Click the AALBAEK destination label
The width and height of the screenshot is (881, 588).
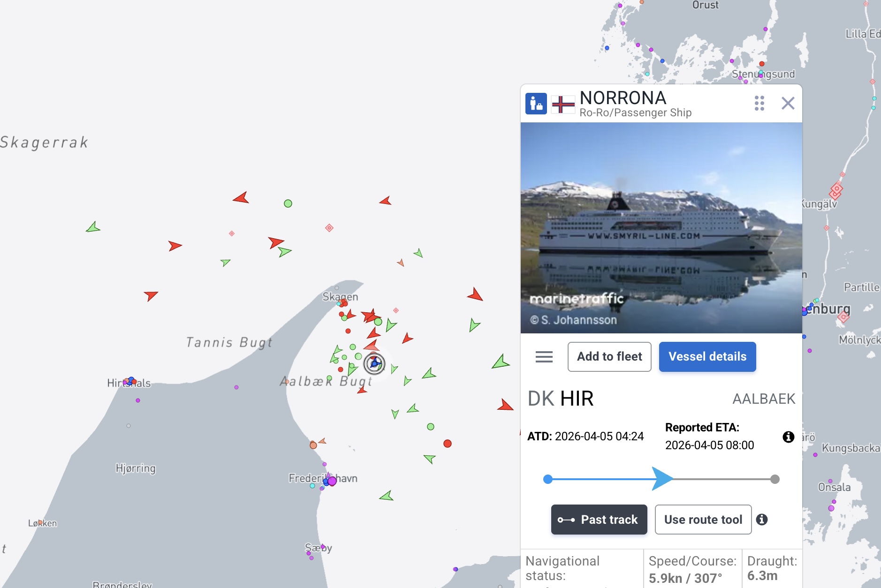763,399
